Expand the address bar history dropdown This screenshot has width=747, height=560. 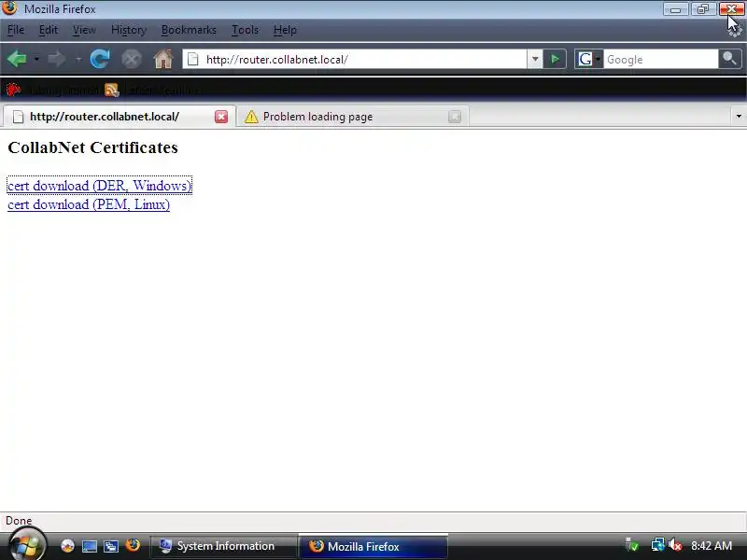point(535,59)
